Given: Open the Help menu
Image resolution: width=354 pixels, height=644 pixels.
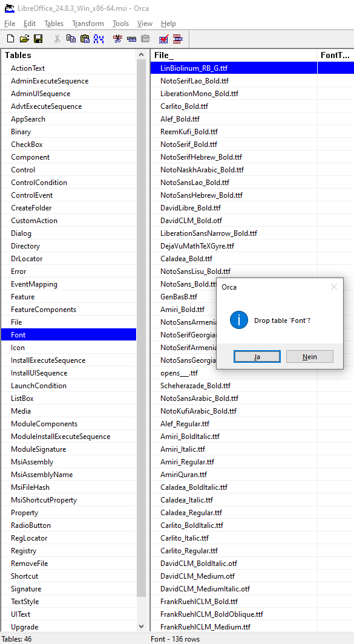Looking at the screenshot, I should click(x=168, y=24).
